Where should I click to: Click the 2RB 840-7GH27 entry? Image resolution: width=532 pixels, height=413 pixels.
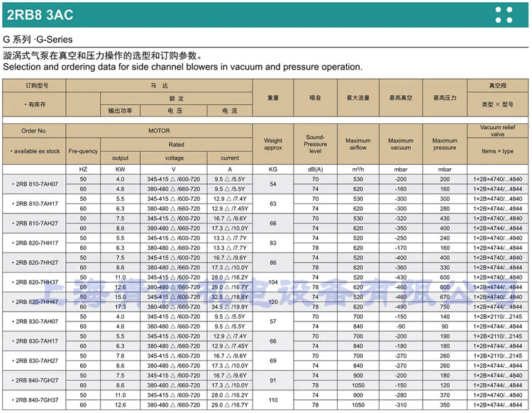(x=35, y=380)
